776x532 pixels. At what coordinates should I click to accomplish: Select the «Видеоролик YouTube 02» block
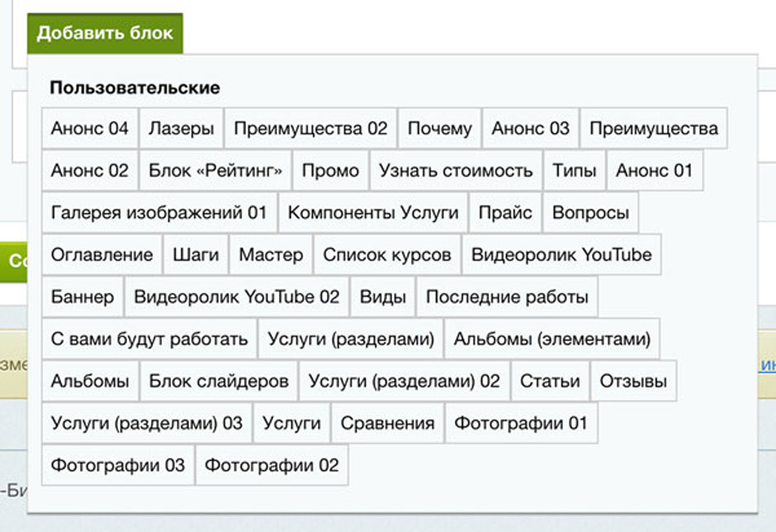click(x=237, y=297)
